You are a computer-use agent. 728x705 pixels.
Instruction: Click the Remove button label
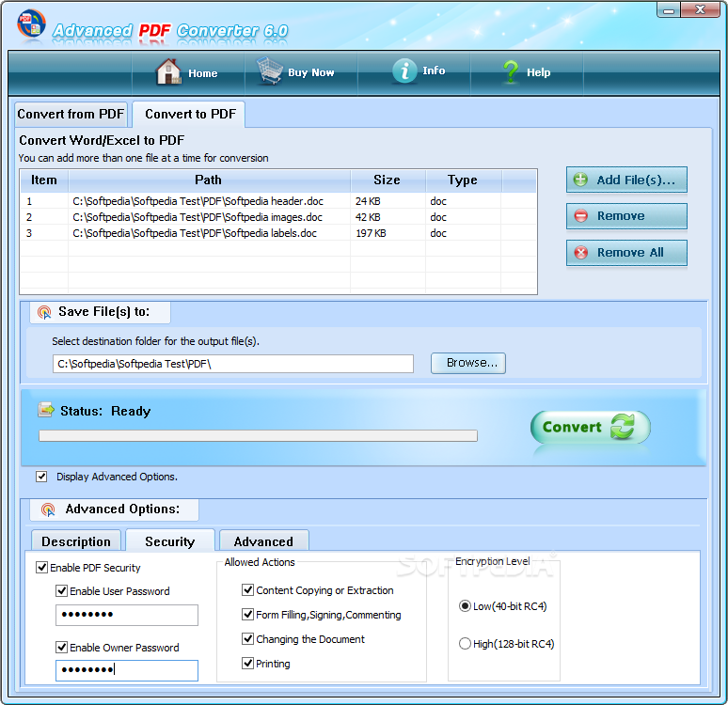pos(621,216)
